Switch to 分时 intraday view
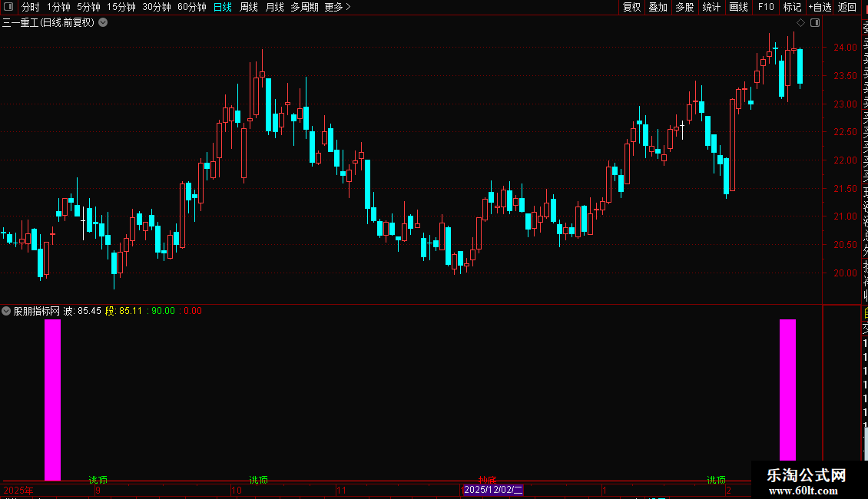Image resolution: width=868 pixels, height=499 pixels. pyautogui.click(x=31, y=7)
